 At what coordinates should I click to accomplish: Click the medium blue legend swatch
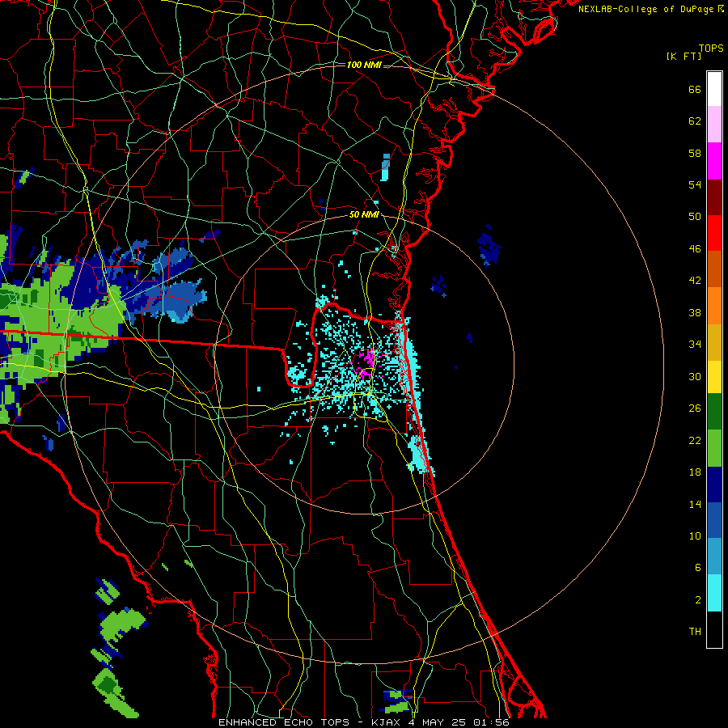(714, 520)
